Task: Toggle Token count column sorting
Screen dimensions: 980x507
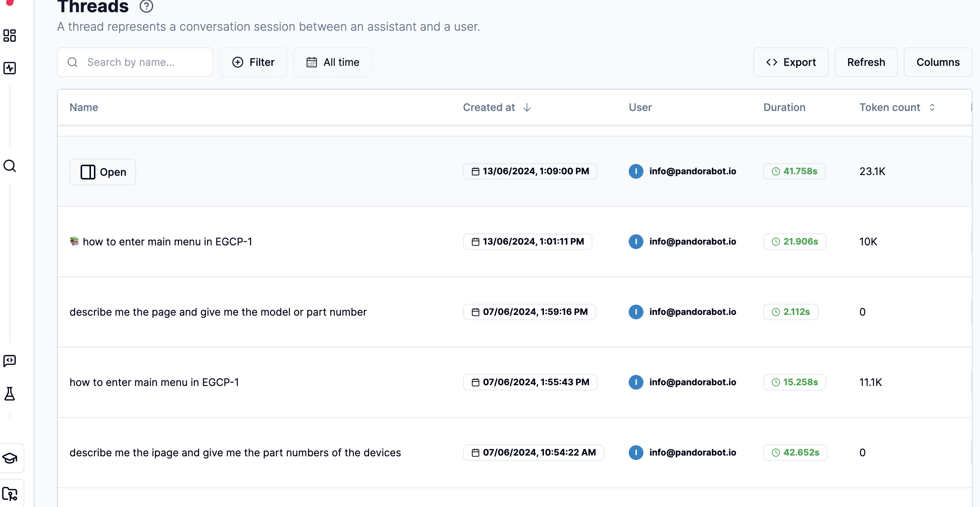Action: pos(932,108)
